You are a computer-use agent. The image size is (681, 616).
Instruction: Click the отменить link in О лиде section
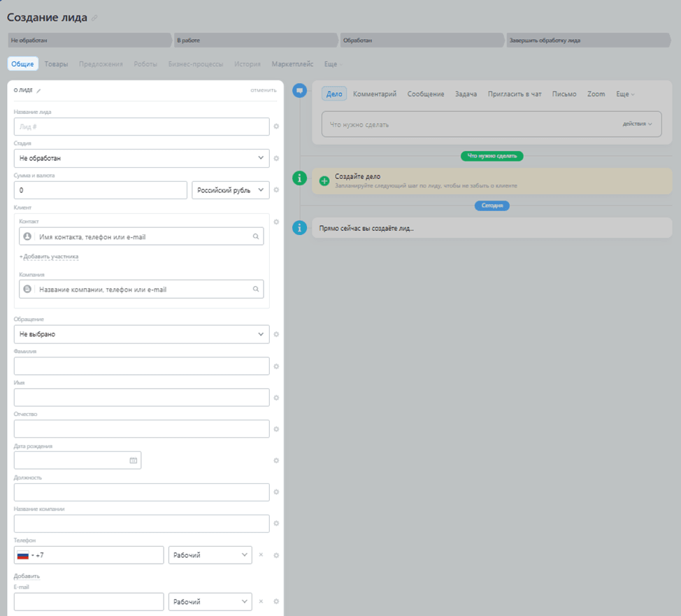[x=263, y=90]
